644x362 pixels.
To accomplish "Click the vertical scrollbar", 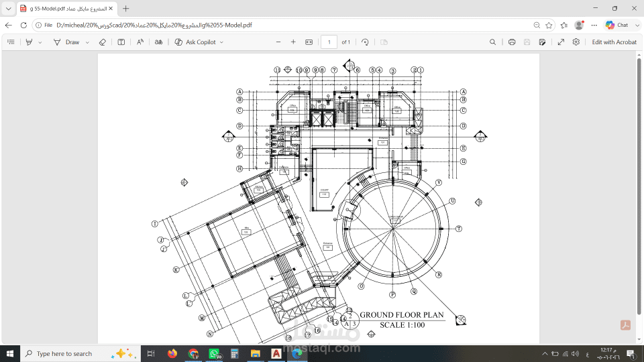I will [x=639, y=187].
